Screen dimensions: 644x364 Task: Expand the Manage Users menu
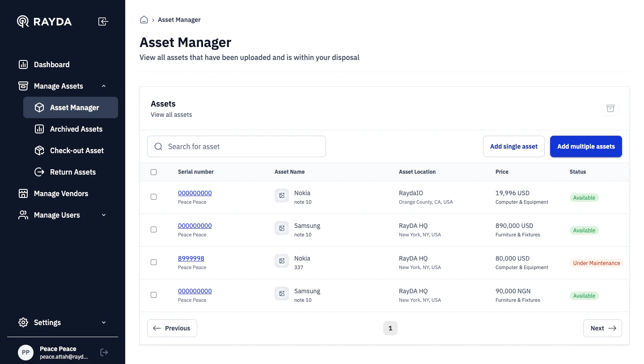click(x=104, y=215)
